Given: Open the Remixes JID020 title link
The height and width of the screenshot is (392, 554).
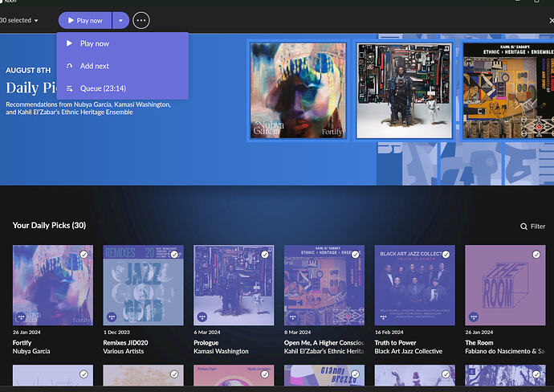Looking at the screenshot, I should click(125, 342).
